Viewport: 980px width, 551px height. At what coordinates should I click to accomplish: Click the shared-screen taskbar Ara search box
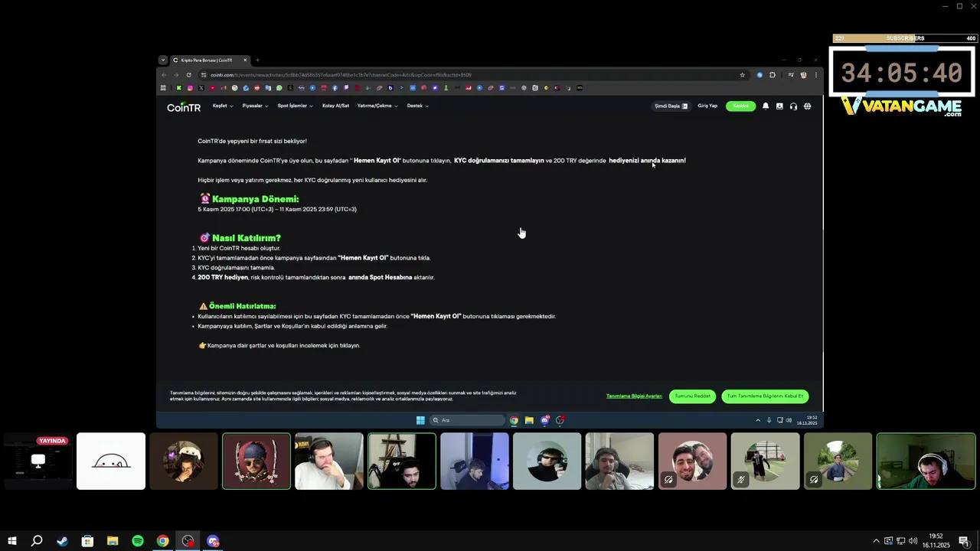point(467,420)
